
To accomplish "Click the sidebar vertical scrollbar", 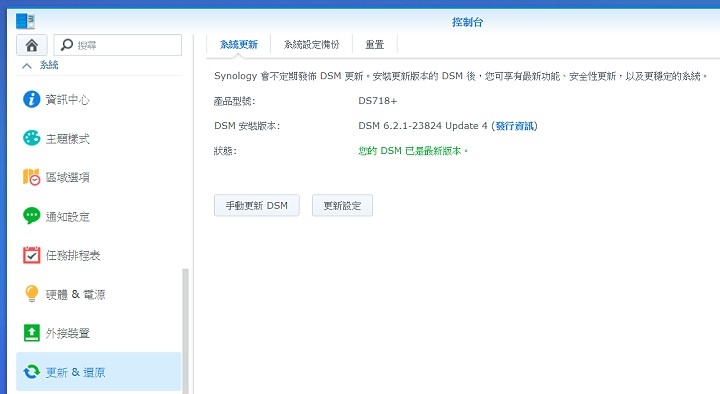I will (186, 331).
